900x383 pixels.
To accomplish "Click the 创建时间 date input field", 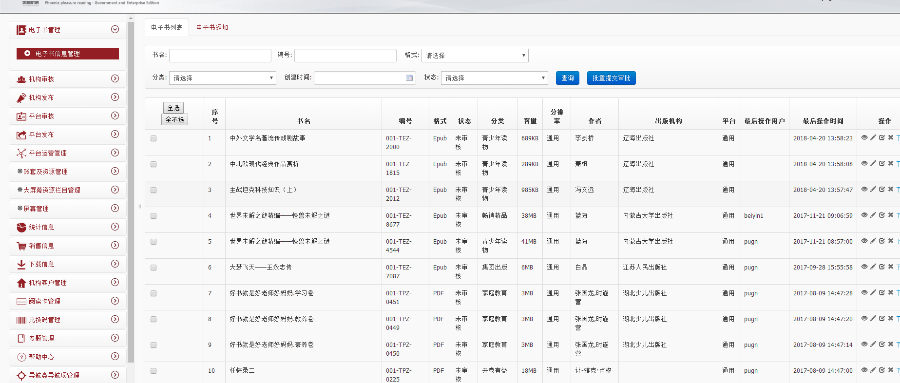I will tap(365, 78).
